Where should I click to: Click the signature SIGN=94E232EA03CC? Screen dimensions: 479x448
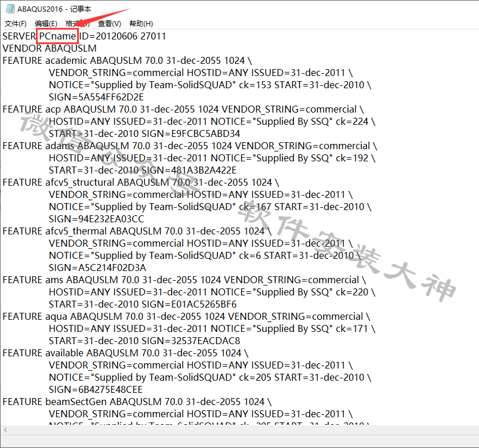[x=96, y=219]
